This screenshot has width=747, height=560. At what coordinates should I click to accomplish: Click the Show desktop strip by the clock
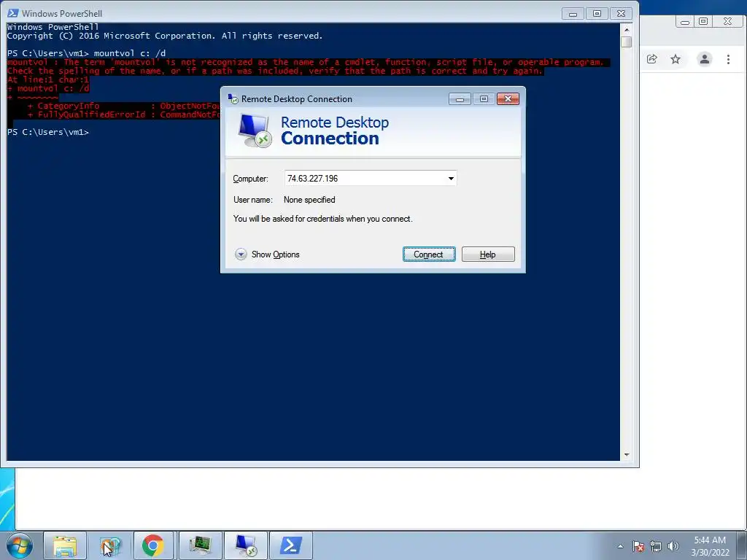(743, 545)
